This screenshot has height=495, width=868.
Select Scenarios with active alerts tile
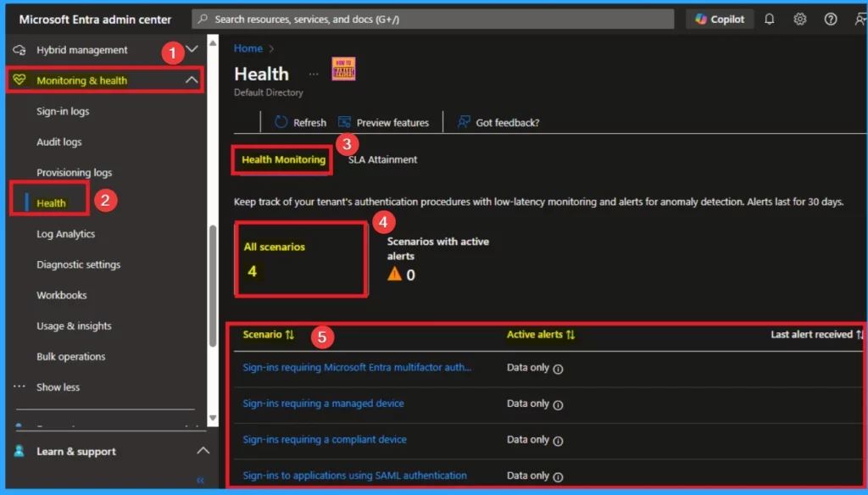coord(437,259)
